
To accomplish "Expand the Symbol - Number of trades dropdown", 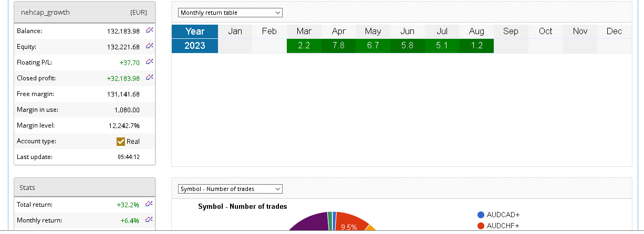I will coord(230,189).
